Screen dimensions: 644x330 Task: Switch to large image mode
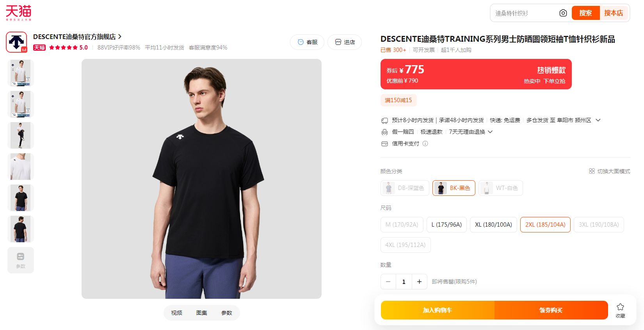pyautogui.click(x=609, y=171)
